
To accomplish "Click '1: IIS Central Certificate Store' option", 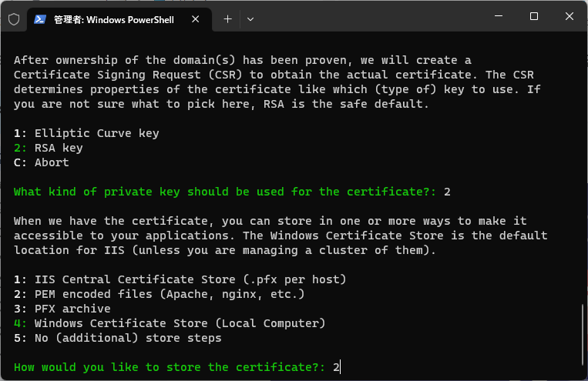I will pyautogui.click(x=180, y=279).
